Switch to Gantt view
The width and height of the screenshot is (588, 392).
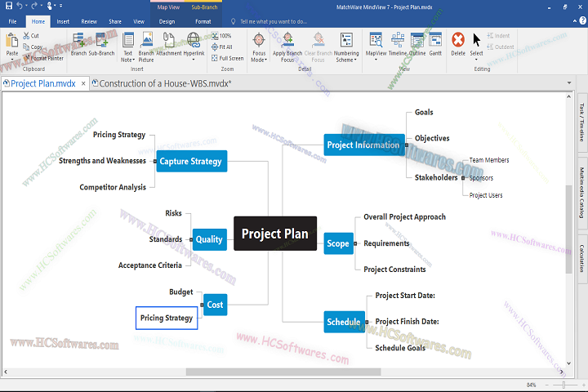pos(435,44)
